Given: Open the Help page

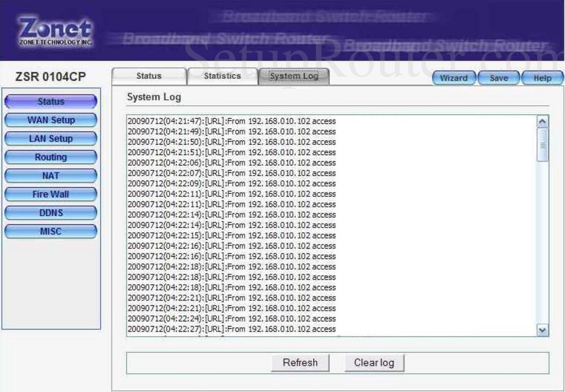Looking at the screenshot, I should click(542, 78).
